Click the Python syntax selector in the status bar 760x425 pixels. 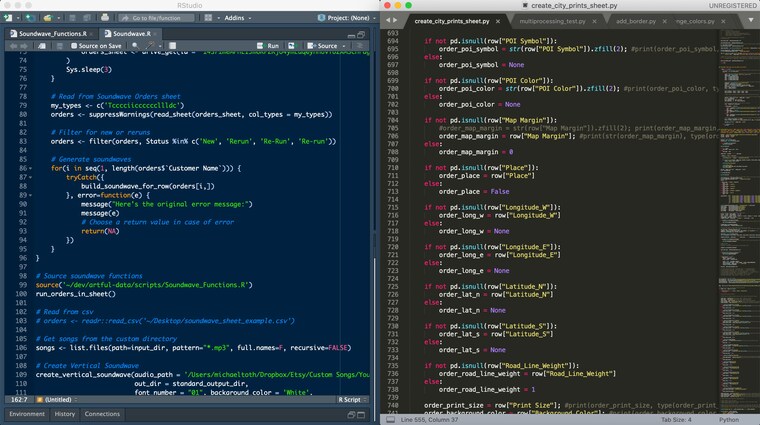(x=729, y=420)
